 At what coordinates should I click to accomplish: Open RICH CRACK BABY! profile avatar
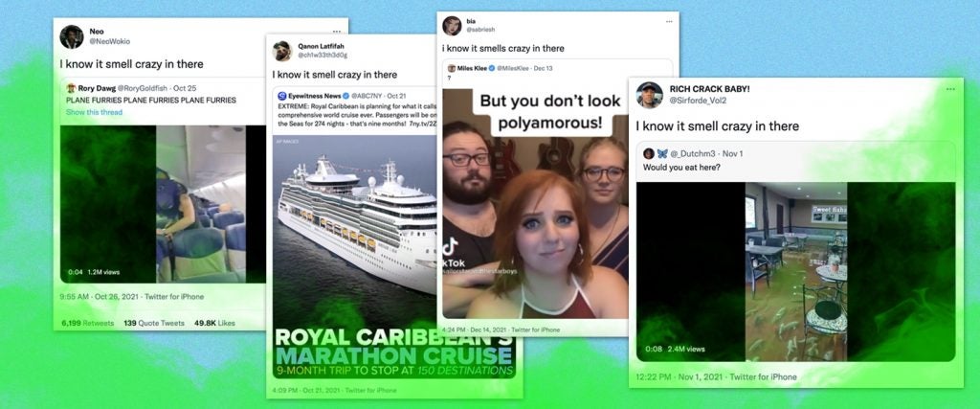[x=650, y=95]
